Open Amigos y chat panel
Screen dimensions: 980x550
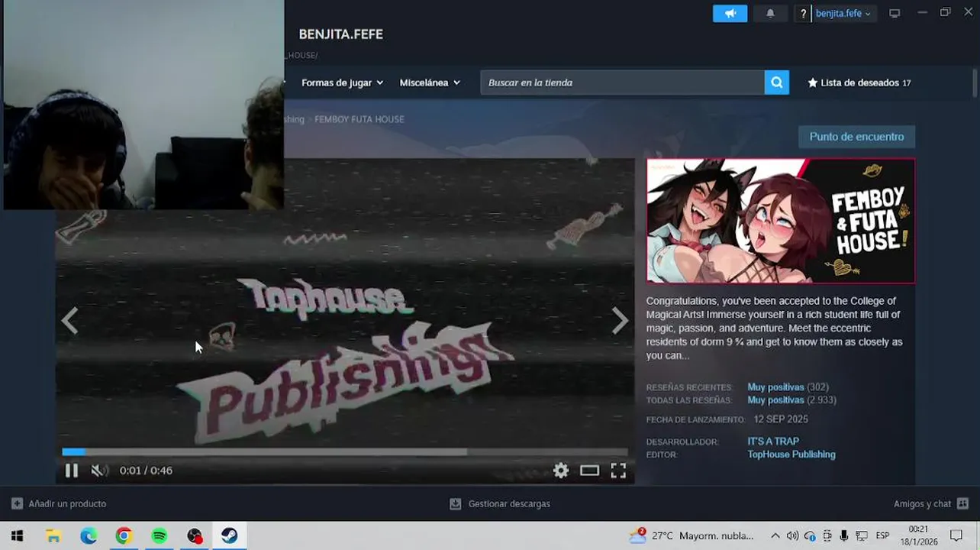click(931, 504)
